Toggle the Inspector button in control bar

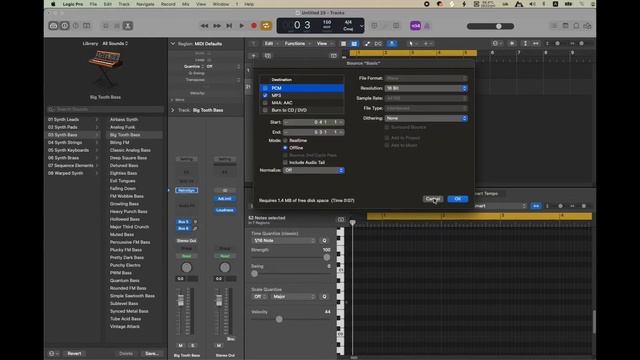point(64,26)
